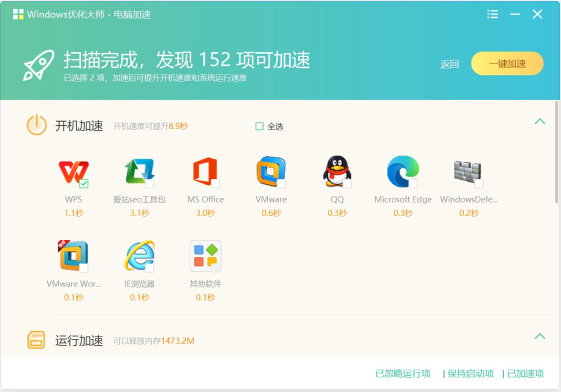Open the menu list icon in title bar

pos(493,14)
